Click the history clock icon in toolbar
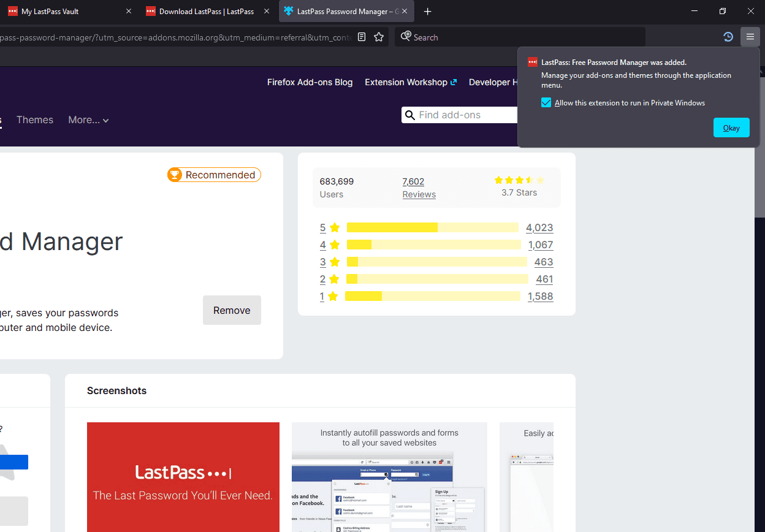The image size is (765, 532). point(728,37)
